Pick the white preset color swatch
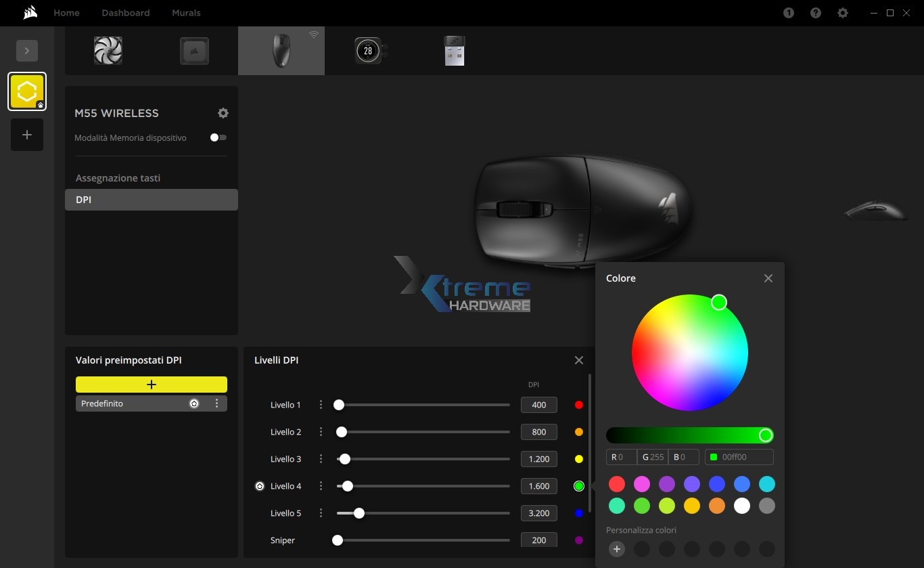This screenshot has height=568, width=924. [742, 506]
